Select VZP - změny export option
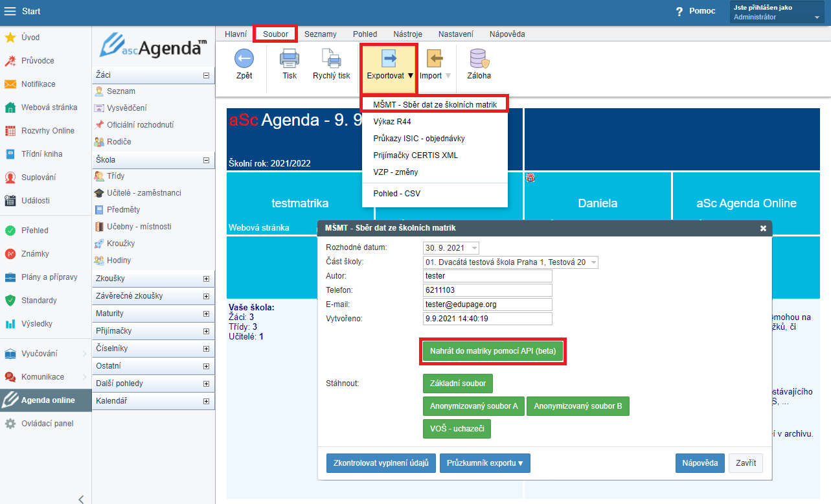Screen dimensions: 831x504 [435, 172]
